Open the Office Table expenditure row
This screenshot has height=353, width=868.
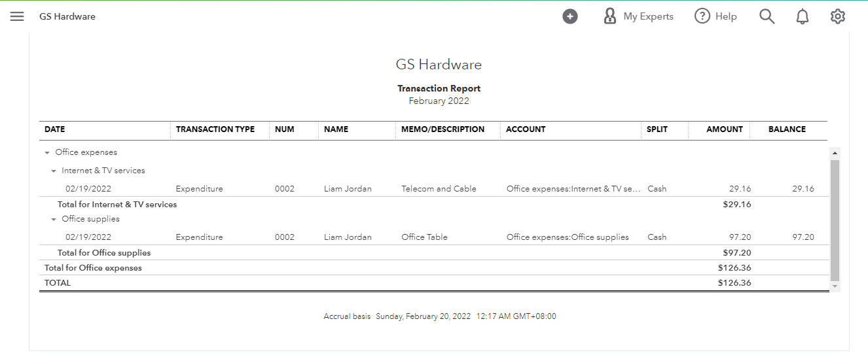[x=424, y=237]
